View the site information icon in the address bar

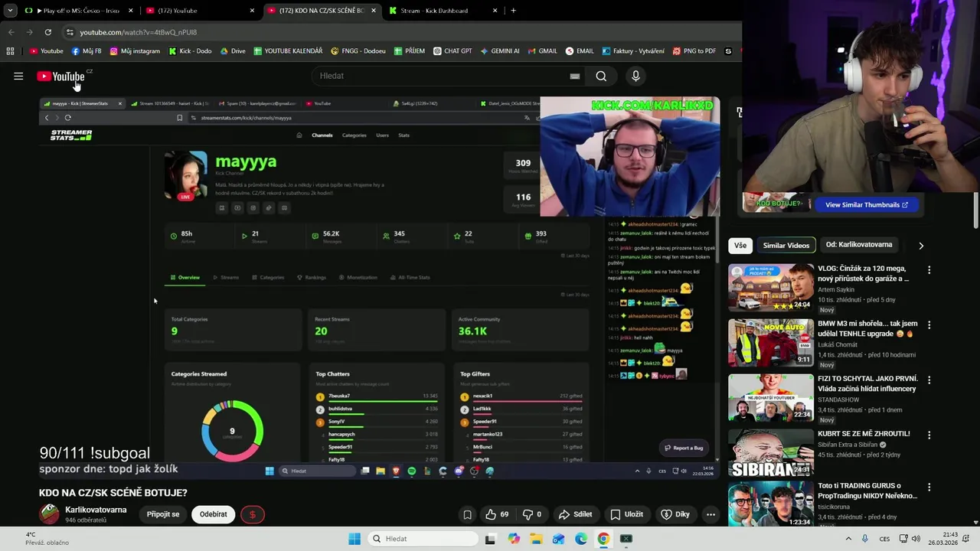pyautogui.click(x=70, y=32)
